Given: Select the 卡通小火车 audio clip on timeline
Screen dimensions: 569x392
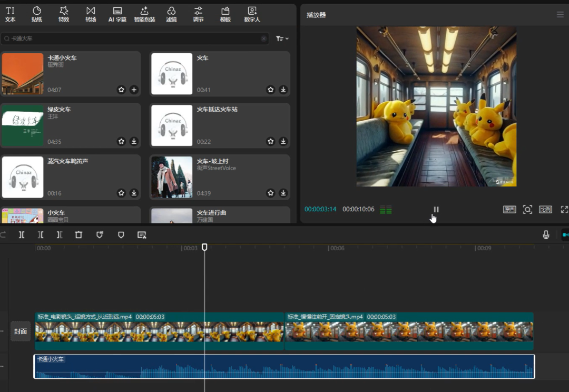Looking at the screenshot, I should click(x=284, y=367).
